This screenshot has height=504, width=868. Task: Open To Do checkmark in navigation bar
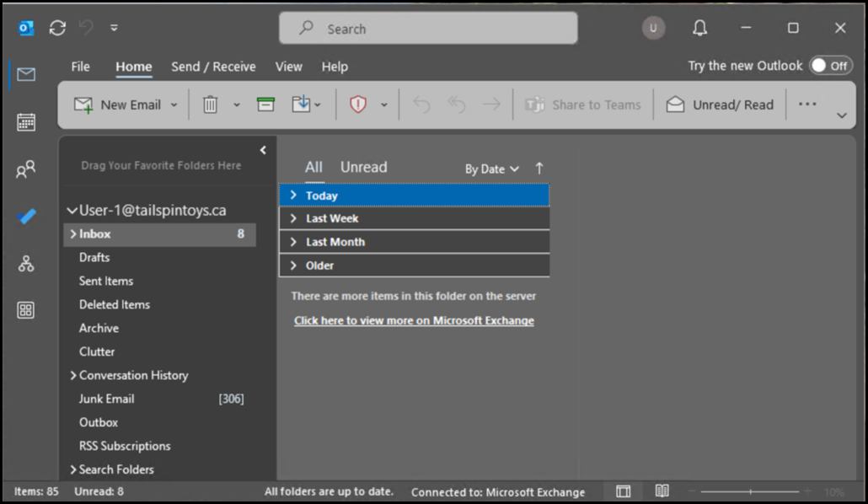coord(26,216)
